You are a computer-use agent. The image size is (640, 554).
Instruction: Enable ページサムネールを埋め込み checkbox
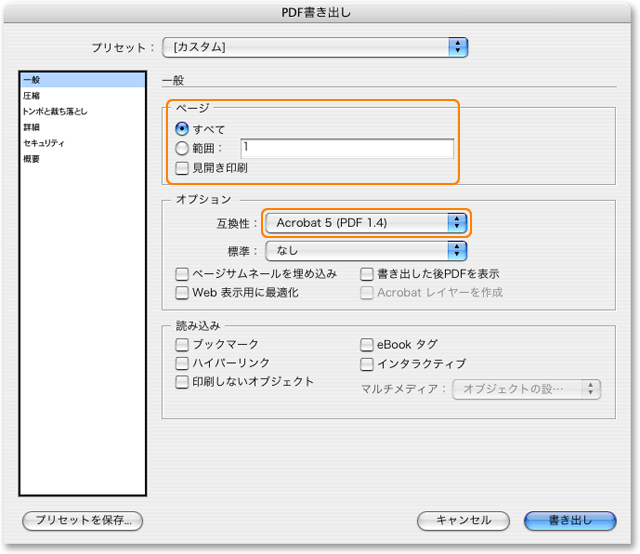click(182, 273)
